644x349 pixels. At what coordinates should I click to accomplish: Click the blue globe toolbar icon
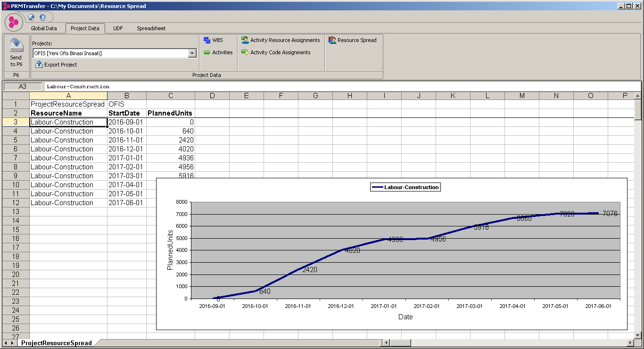(31, 17)
